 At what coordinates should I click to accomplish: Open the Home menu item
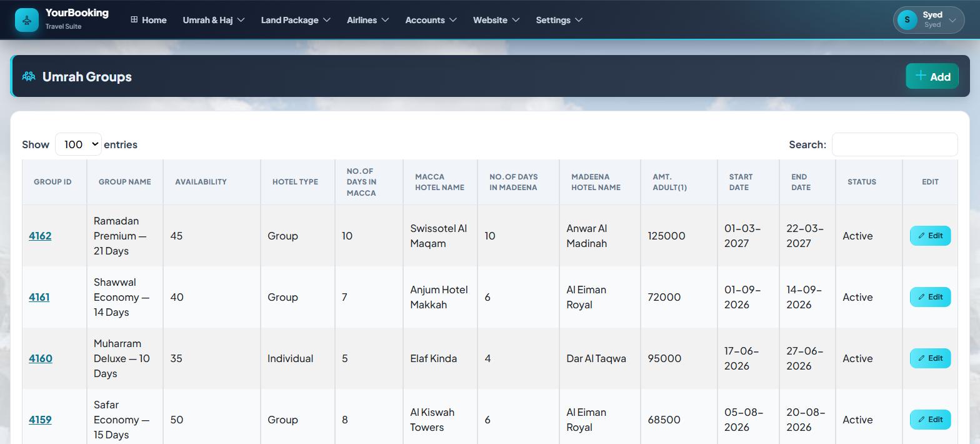click(x=148, y=20)
